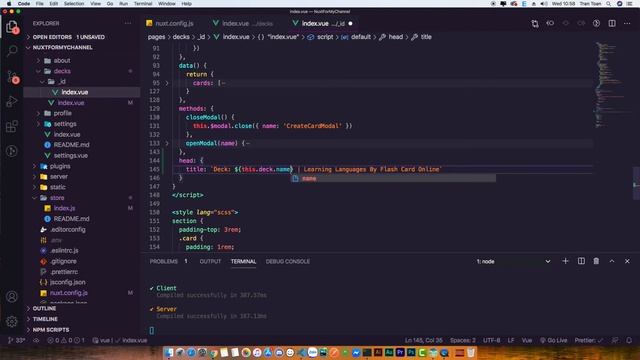Click the git branch indicator in status bar
The width and height of the screenshot is (640, 360).
(17, 340)
